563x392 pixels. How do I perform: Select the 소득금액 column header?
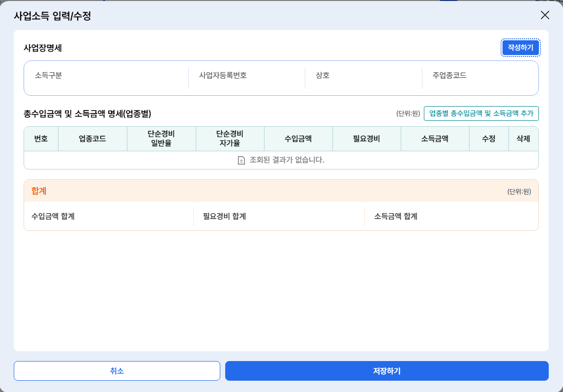click(x=435, y=139)
